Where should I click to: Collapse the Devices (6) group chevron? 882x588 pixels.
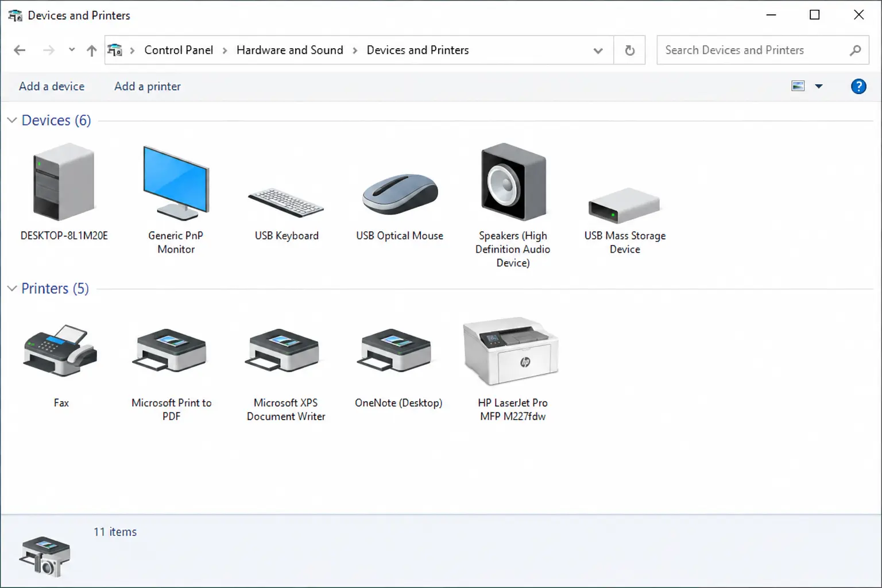(x=11, y=120)
